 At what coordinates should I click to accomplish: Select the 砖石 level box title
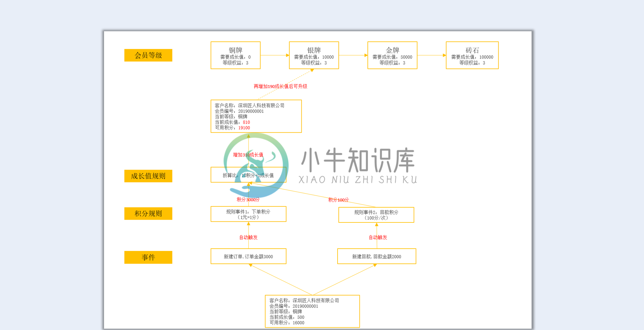pyautogui.click(x=472, y=50)
